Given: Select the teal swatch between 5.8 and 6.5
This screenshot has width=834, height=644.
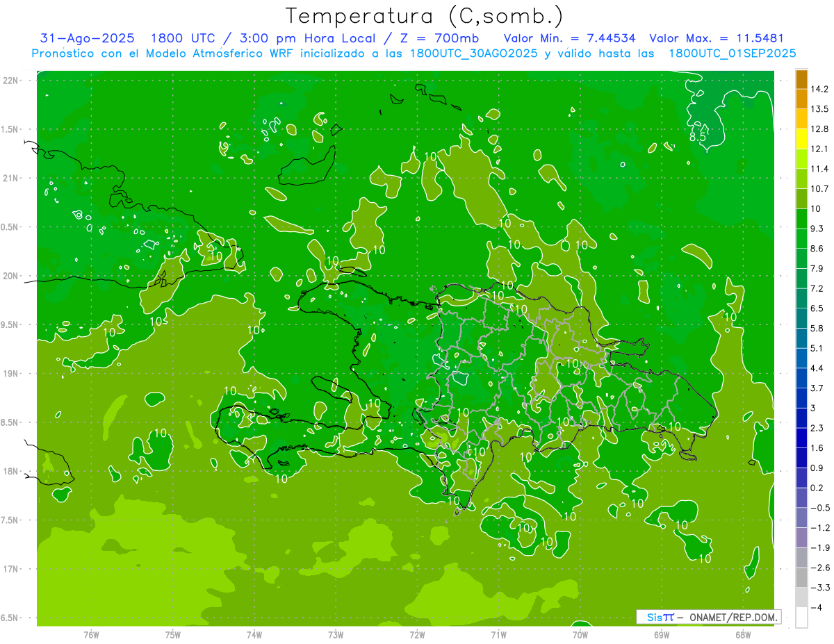Looking at the screenshot, I should coord(801,317).
